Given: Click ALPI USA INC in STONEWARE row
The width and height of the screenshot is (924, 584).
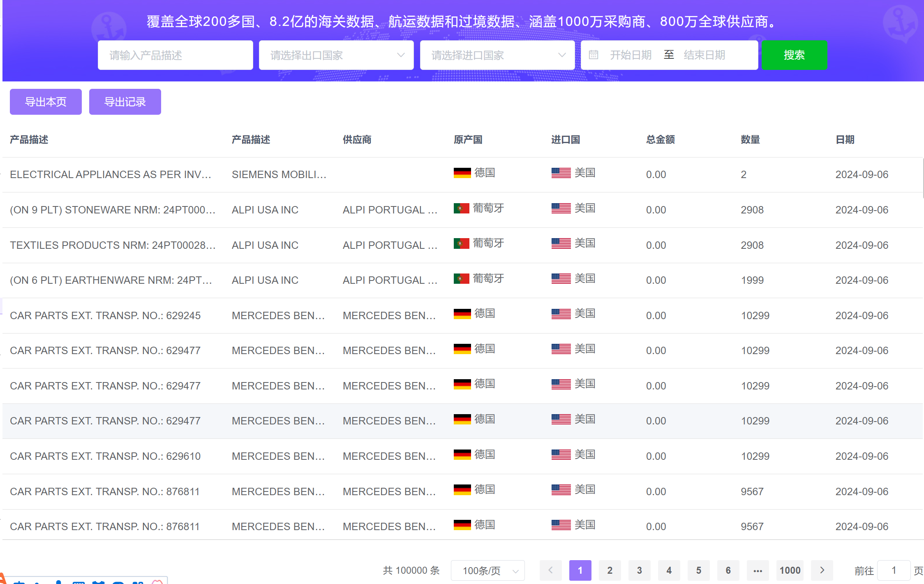Looking at the screenshot, I should (x=265, y=210).
